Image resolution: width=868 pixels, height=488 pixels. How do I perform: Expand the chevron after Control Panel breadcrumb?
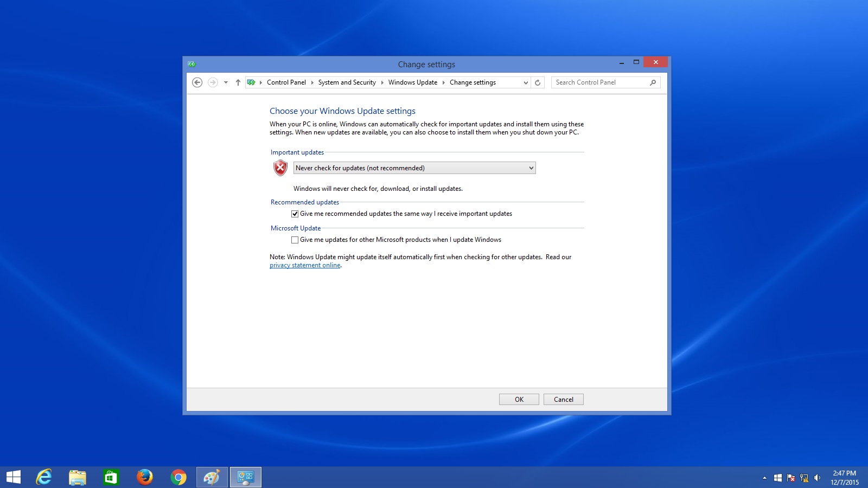point(312,82)
